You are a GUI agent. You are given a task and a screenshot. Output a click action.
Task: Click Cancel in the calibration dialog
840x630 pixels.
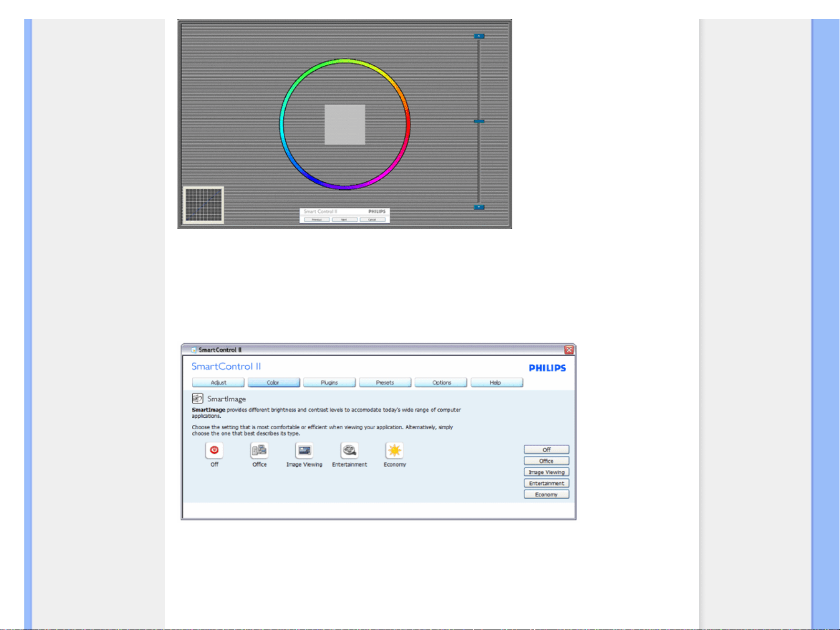click(x=373, y=220)
